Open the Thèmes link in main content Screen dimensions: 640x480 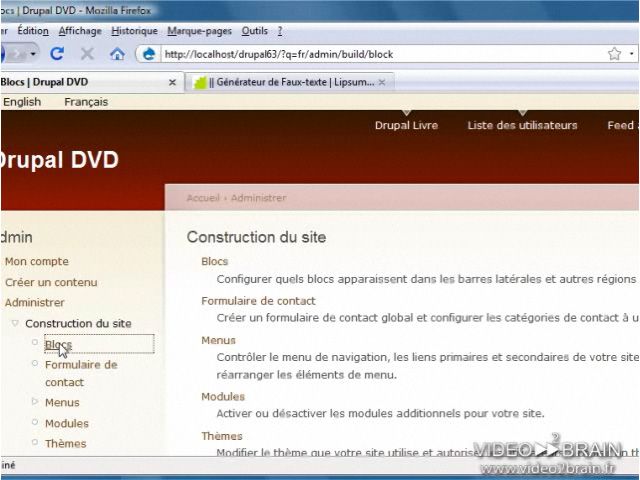(x=222, y=436)
